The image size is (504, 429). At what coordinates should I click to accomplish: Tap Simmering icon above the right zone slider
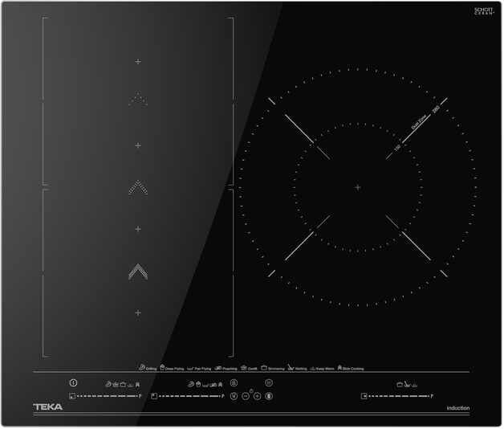click(x=400, y=385)
